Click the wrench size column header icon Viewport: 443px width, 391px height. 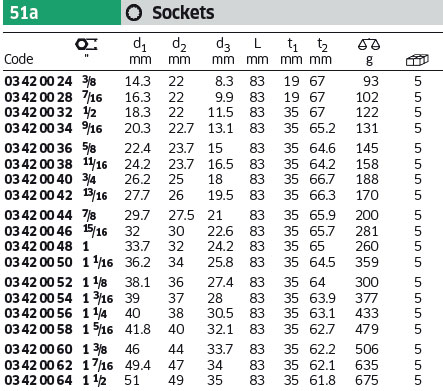pyautogui.click(x=86, y=45)
